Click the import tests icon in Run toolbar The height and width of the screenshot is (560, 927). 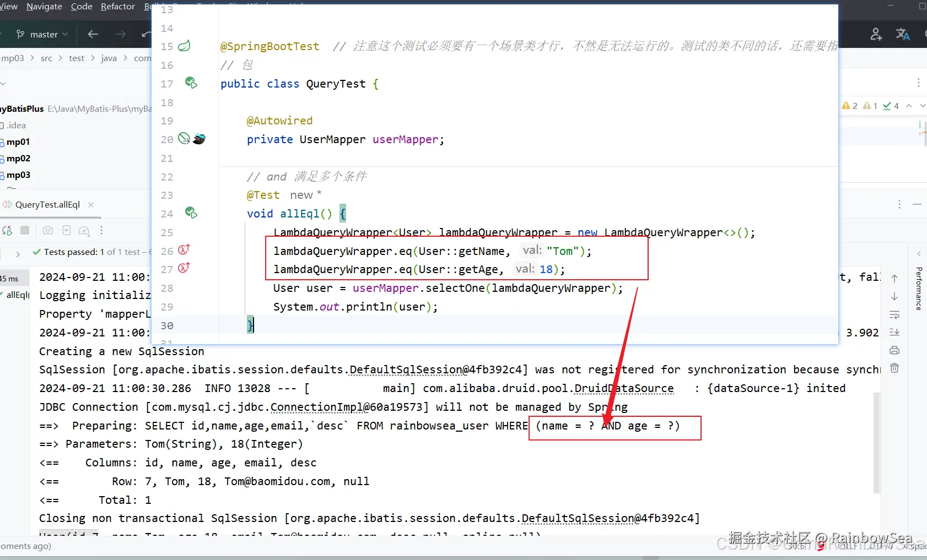[x=66, y=231]
